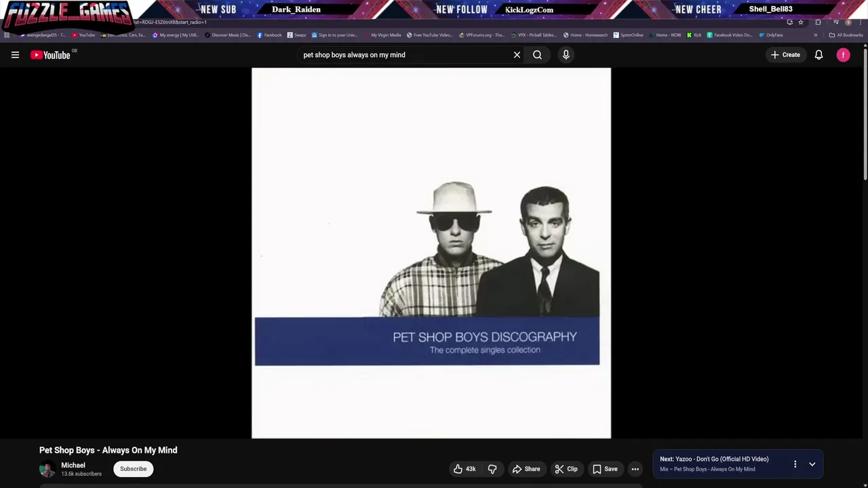Image resolution: width=868 pixels, height=488 pixels.
Task: Go to the YouTube home logo
Action: (x=51, y=55)
